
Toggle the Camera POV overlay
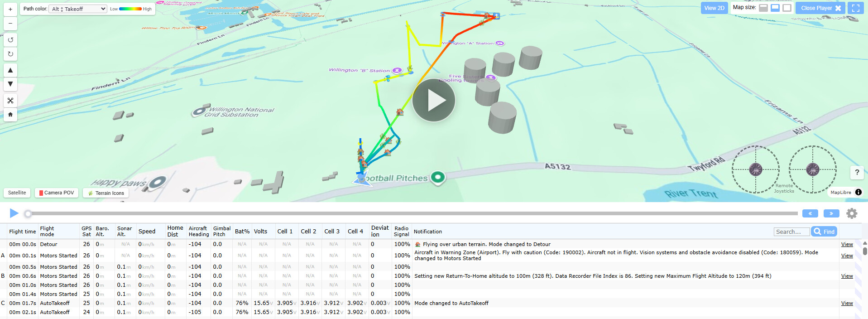click(x=57, y=193)
